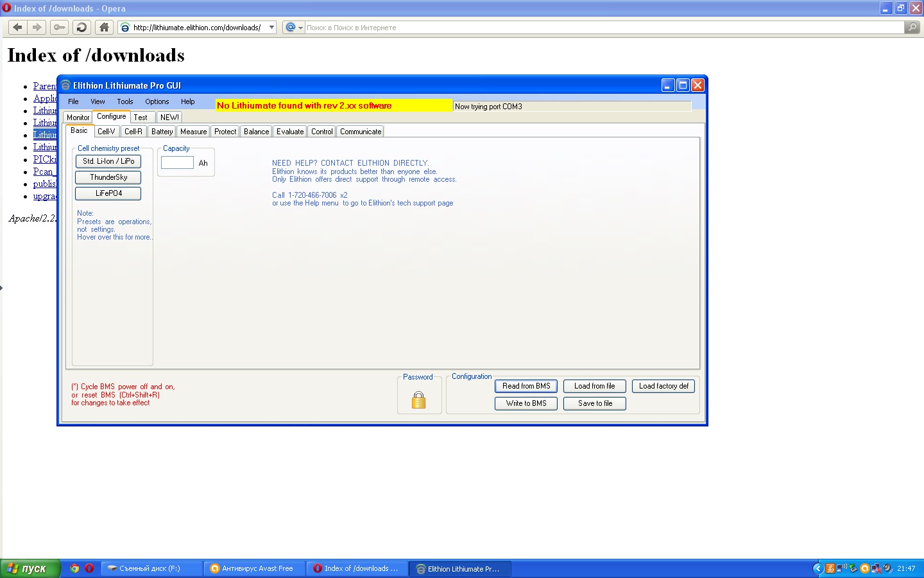Open the File menu
This screenshot has width=924, height=578.
click(x=73, y=101)
